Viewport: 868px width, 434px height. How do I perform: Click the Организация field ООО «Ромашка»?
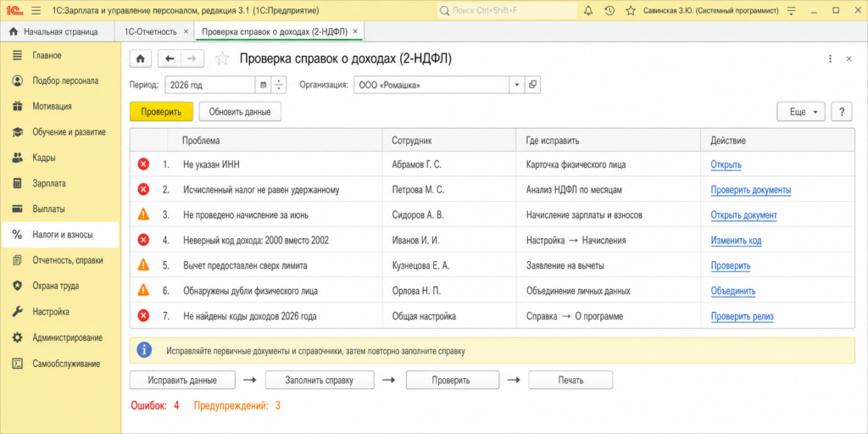pyautogui.click(x=431, y=86)
